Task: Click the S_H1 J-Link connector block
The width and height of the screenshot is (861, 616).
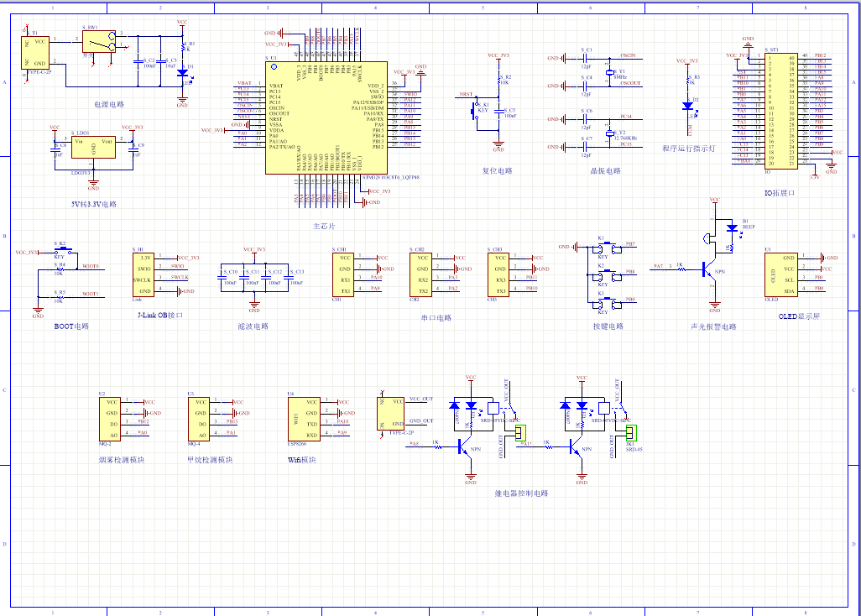Action: click(143, 274)
